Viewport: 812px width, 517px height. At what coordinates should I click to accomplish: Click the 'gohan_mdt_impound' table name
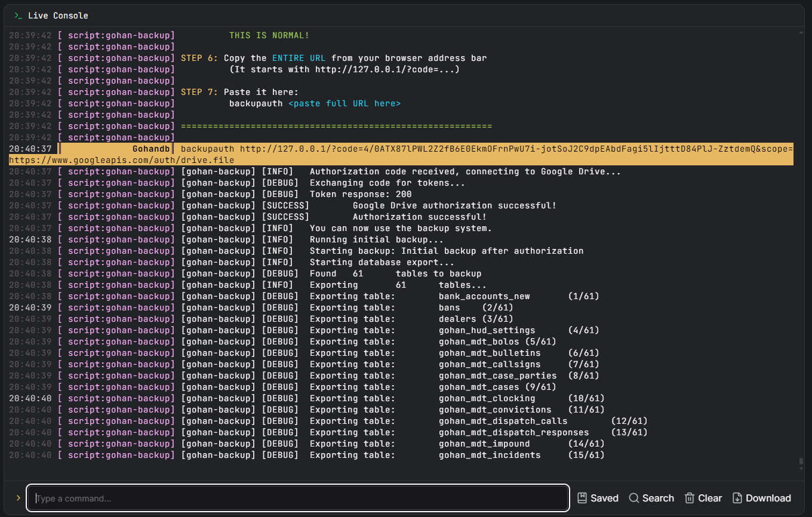point(484,444)
